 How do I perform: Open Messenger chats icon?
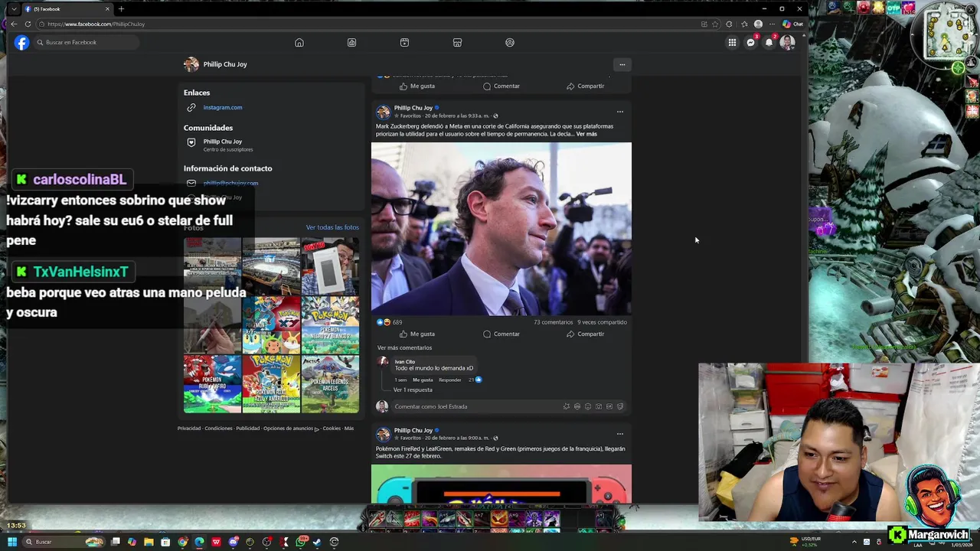(750, 42)
